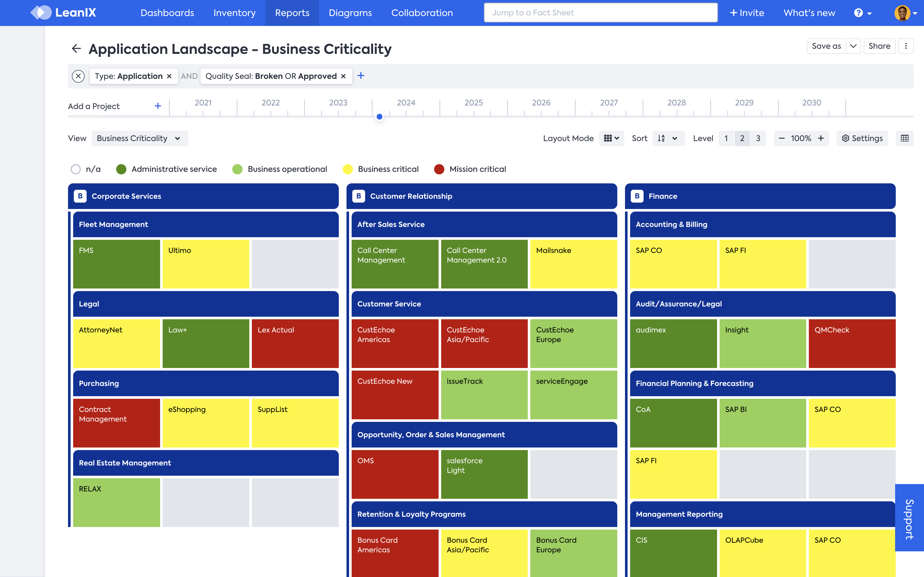Click the plus icon next to Add a Project
This screenshot has height=577, width=924.
(x=158, y=106)
